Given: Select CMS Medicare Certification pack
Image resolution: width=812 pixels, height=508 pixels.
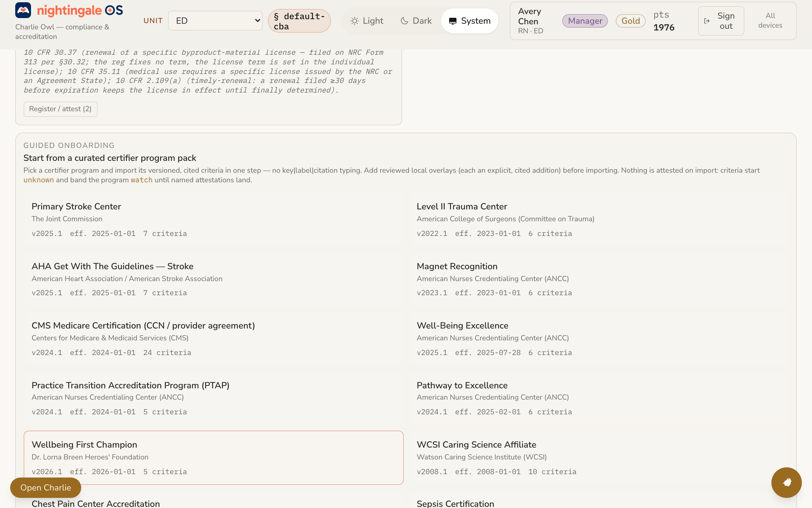Looking at the screenshot, I should point(213,339).
